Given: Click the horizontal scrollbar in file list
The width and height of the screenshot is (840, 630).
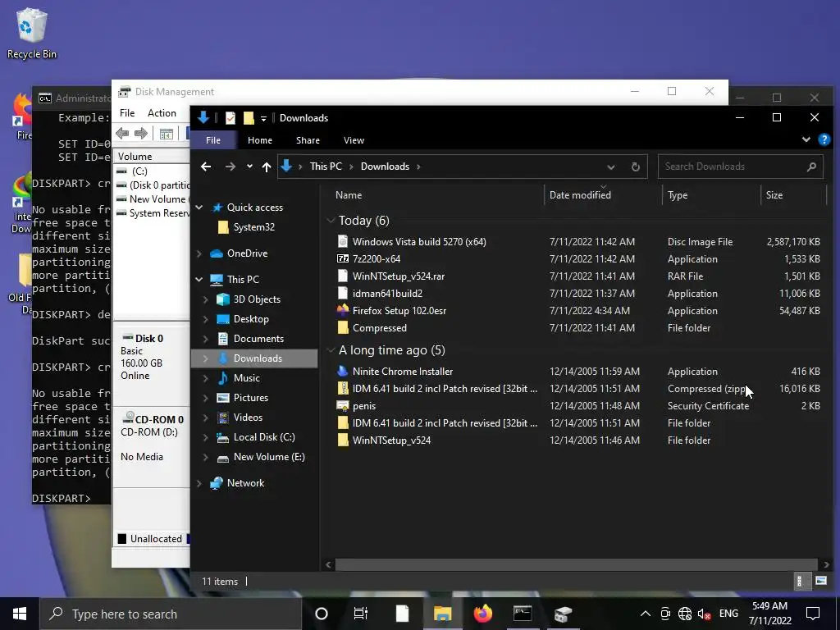Looking at the screenshot, I should 576,564.
